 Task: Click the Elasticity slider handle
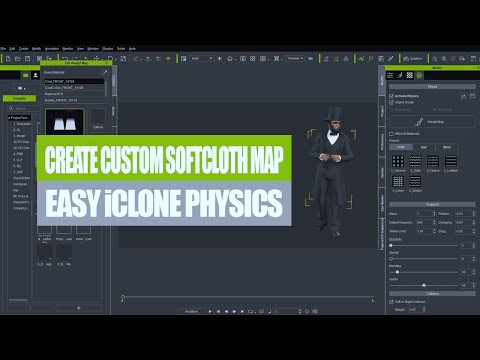[x=391, y=246]
